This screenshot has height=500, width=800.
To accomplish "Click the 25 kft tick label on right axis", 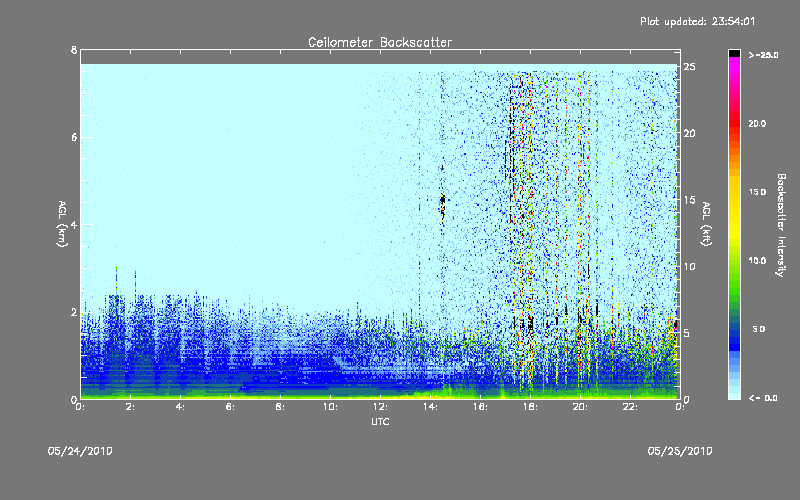I will click(689, 67).
